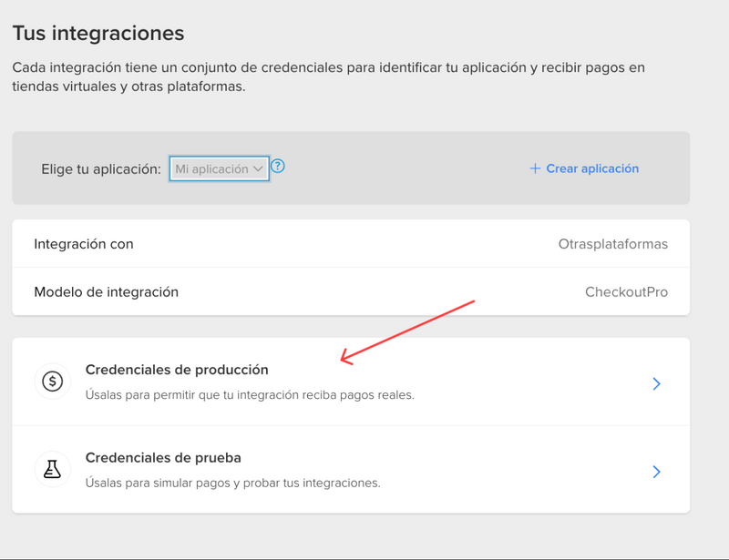729x560 pixels.
Task: Click the Crear aplicación link
Action: (x=590, y=168)
